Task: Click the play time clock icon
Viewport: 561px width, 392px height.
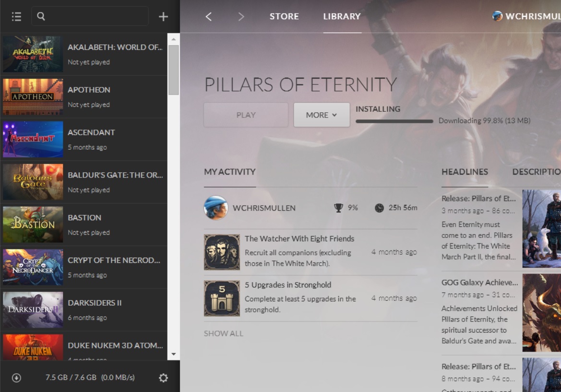Action: tap(379, 208)
